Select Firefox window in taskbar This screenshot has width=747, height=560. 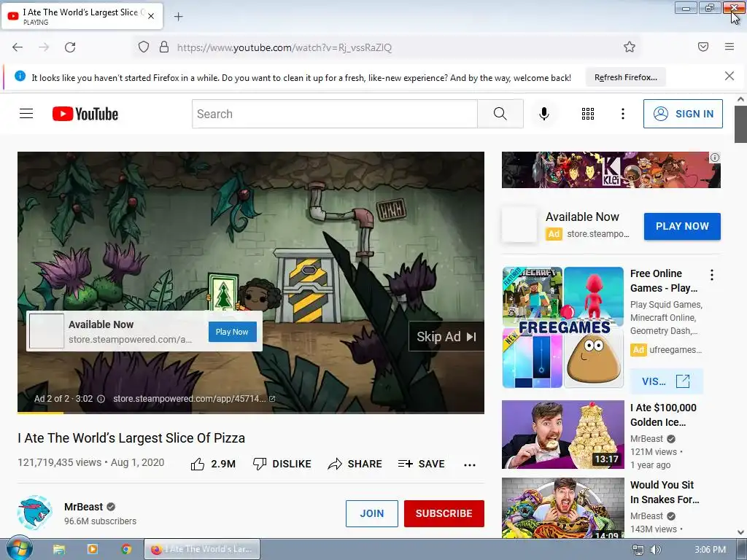(202, 549)
